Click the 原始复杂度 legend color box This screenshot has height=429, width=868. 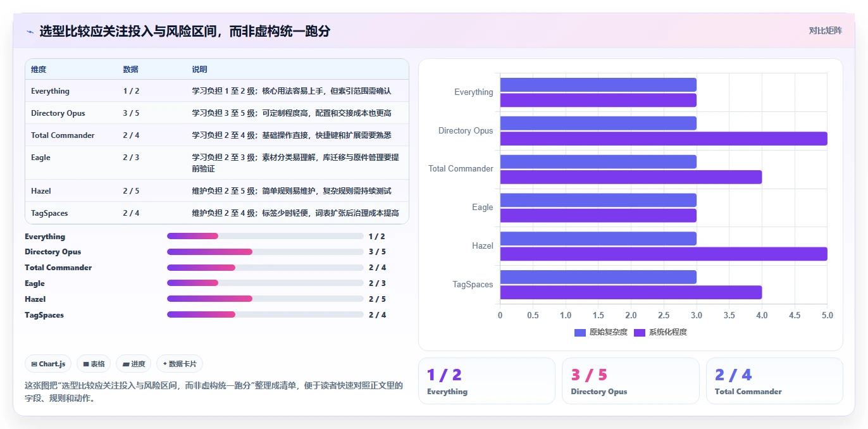point(580,333)
